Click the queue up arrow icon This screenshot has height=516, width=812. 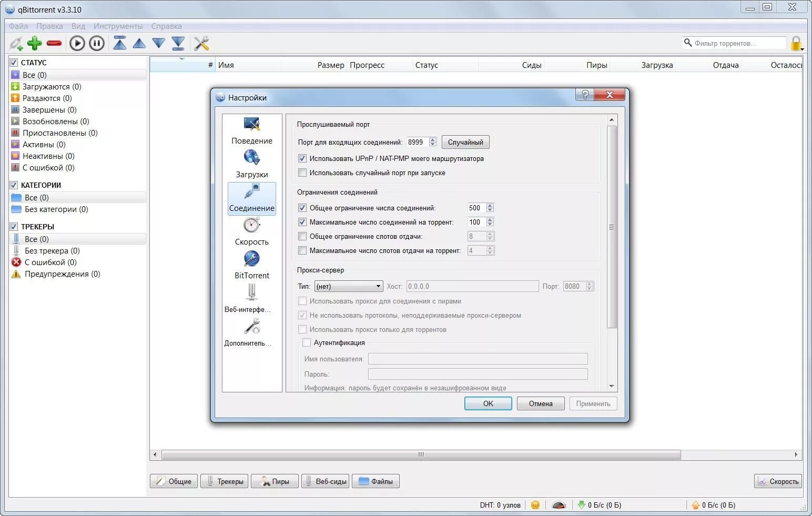pos(139,43)
